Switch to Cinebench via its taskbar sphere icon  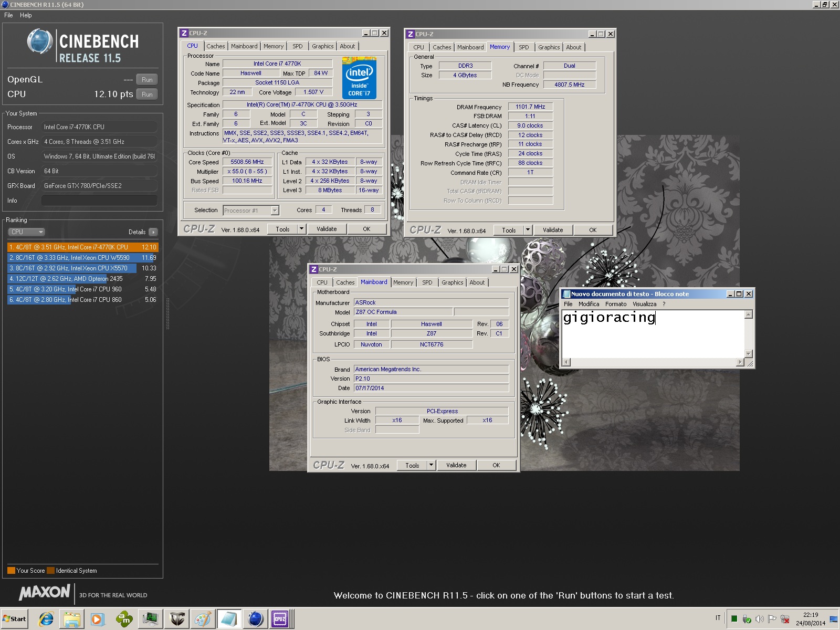[x=255, y=619]
